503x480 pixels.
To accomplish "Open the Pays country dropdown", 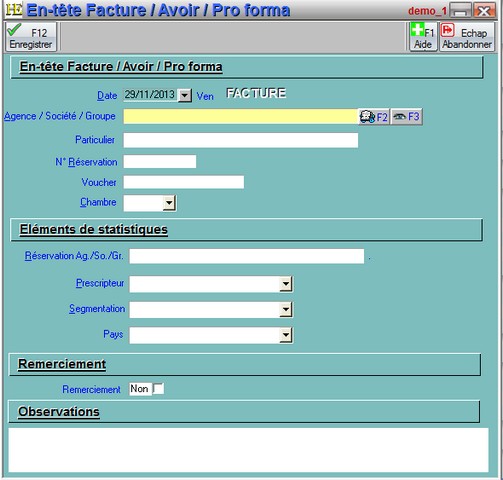I will click(286, 335).
